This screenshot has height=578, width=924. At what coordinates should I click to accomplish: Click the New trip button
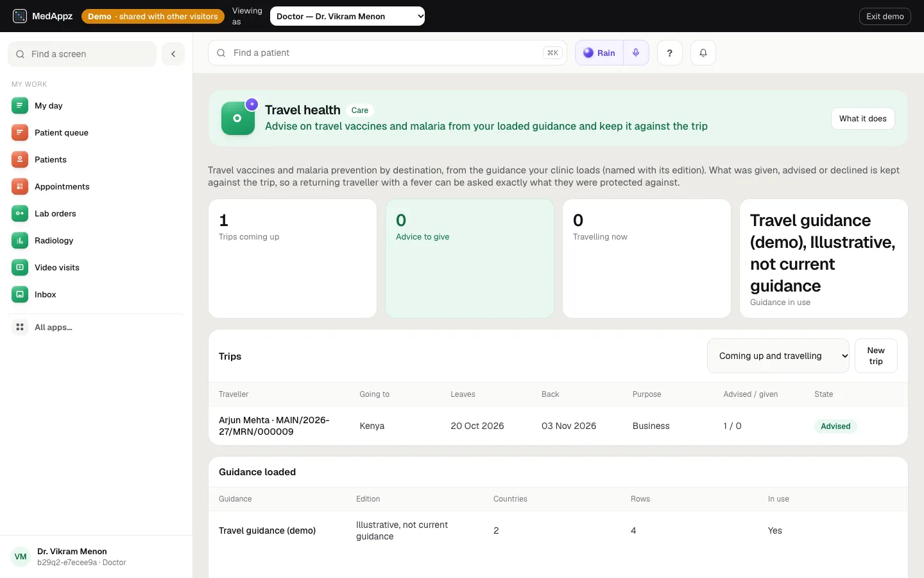pyautogui.click(x=876, y=356)
